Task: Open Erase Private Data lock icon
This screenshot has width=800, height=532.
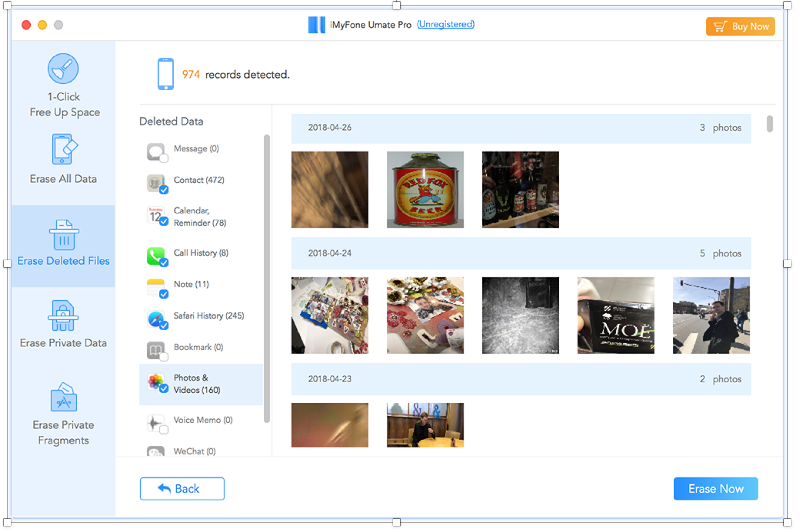Action: [63, 316]
